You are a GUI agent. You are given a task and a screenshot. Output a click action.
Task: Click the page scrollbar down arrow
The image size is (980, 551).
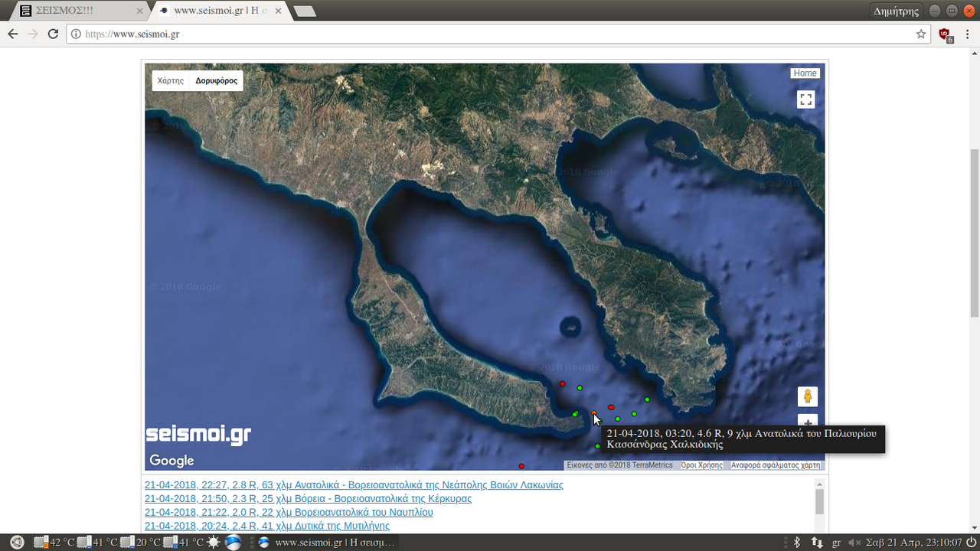click(x=974, y=528)
